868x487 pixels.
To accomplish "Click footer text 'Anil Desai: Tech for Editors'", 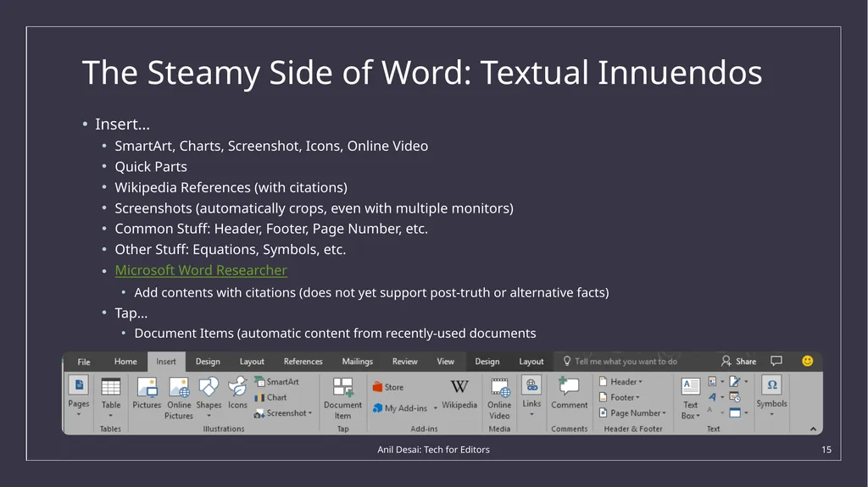I will pos(433,450).
